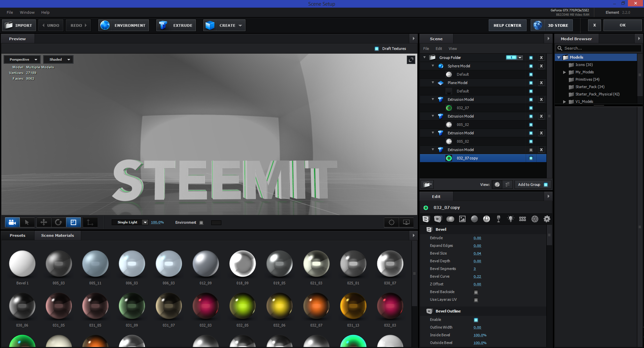Screen dimensions: 644x348
Task: Switch Scene view to sphere material mode
Action: [x=497, y=185]
